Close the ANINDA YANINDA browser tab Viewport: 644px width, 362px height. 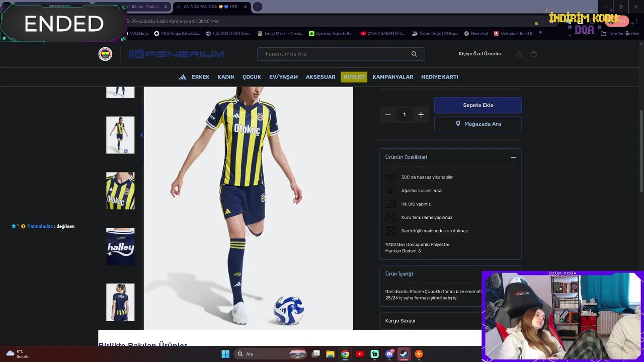point(245,7)
